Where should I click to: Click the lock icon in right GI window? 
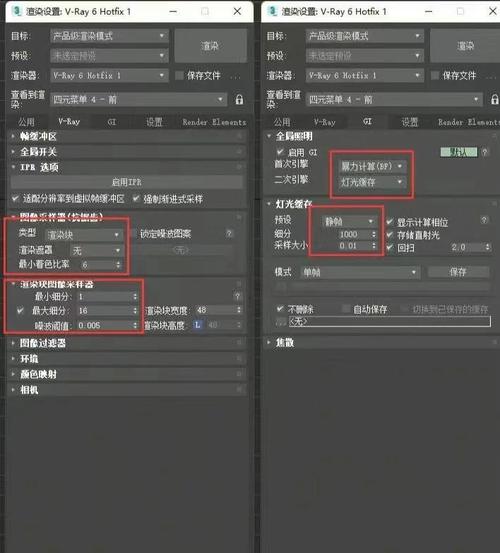[495, 100]
